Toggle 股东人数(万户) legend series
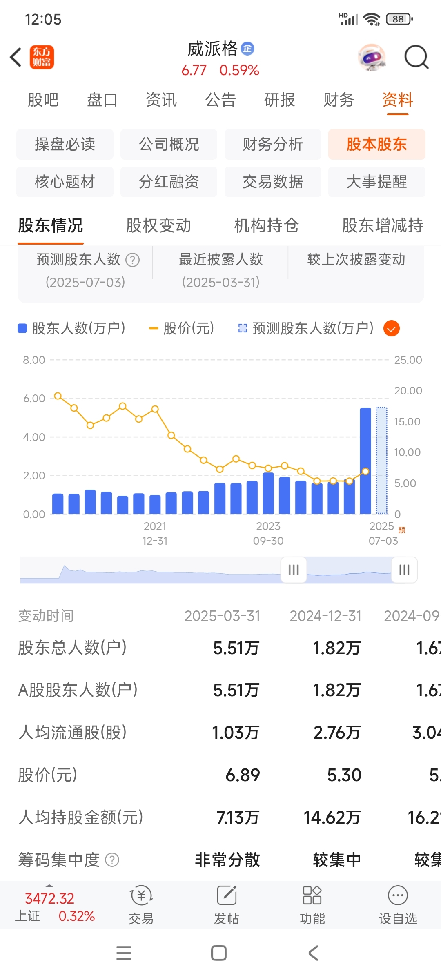 click(x=71, y=328)
